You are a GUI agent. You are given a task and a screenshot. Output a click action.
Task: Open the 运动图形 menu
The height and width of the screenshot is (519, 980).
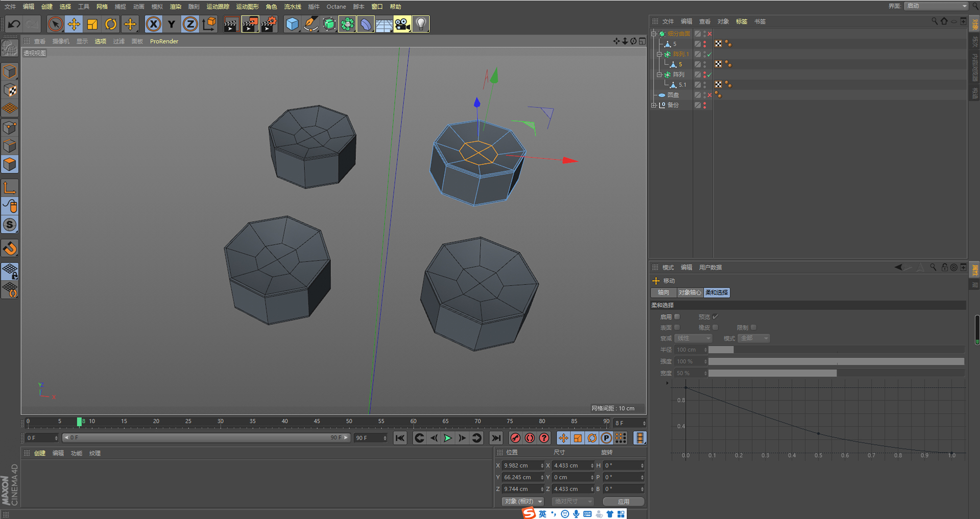(248, 7)
